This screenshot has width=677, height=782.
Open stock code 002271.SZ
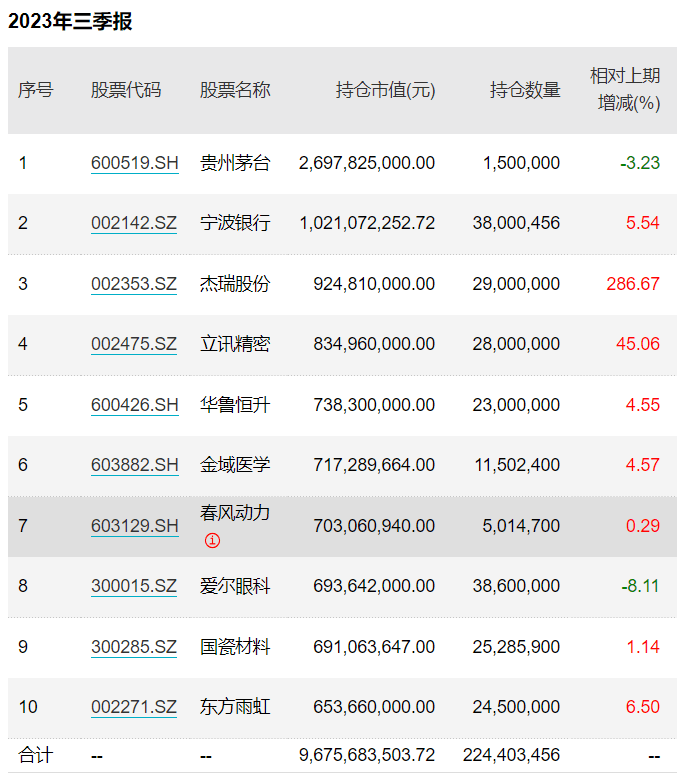pos(134,707)
